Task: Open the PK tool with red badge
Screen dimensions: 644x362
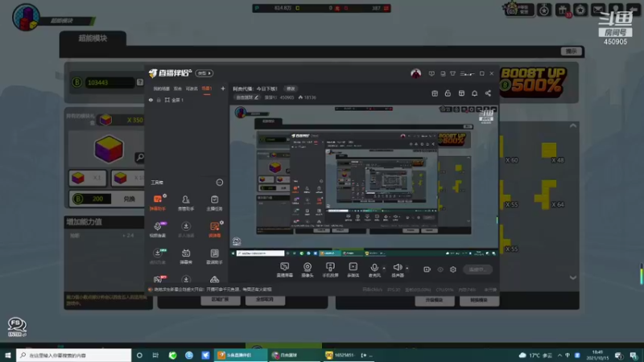Action: 158,279
